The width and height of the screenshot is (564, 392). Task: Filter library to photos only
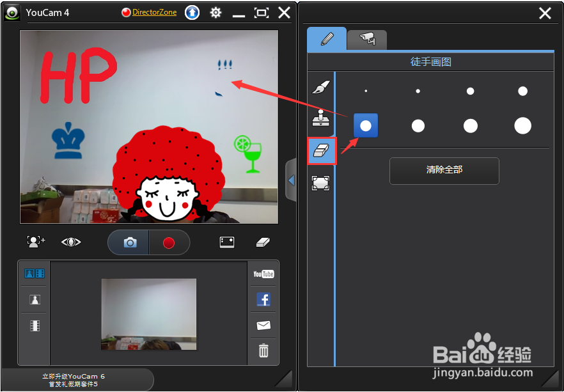coord(35,299)
